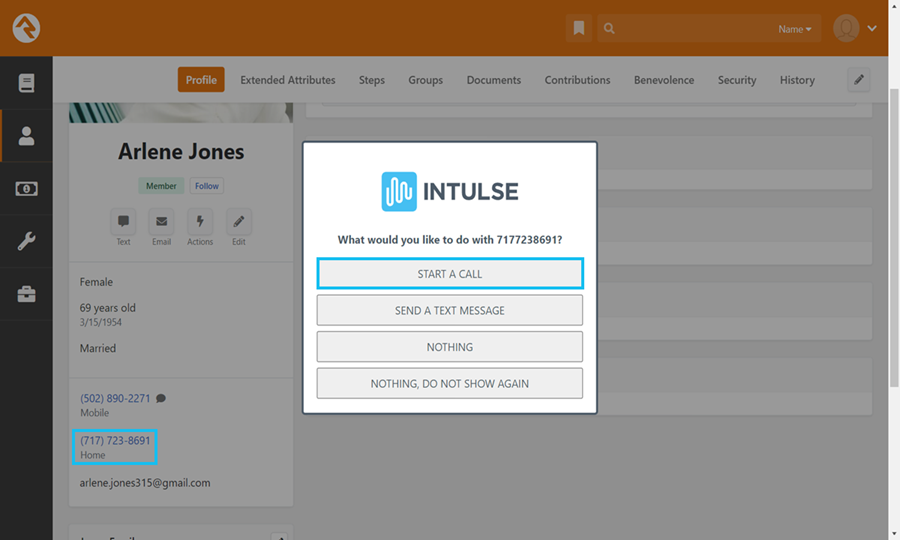Open the People sidebar icon
900x540 pixels.
[26, 136]
